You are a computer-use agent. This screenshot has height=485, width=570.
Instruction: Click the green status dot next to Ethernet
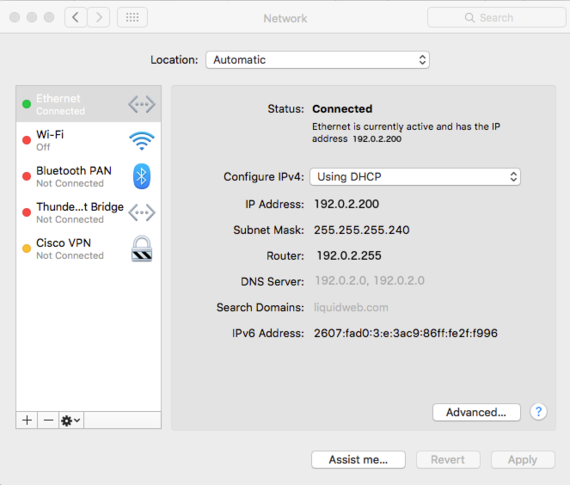tap(27, 104)
